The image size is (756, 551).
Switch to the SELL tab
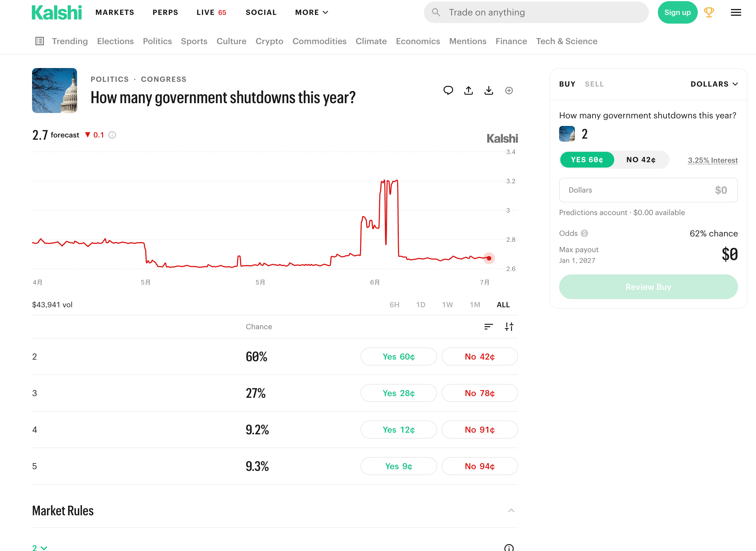[594, 84]
